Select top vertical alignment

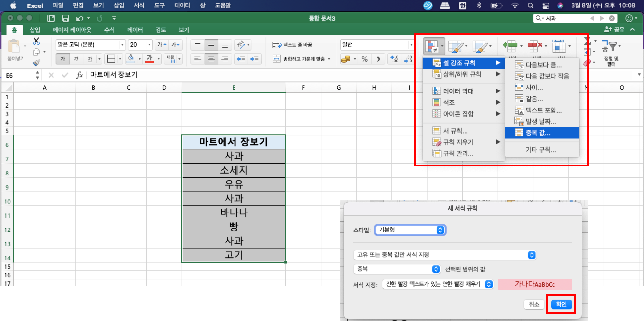pyautogui.click(x=197, y=44)
